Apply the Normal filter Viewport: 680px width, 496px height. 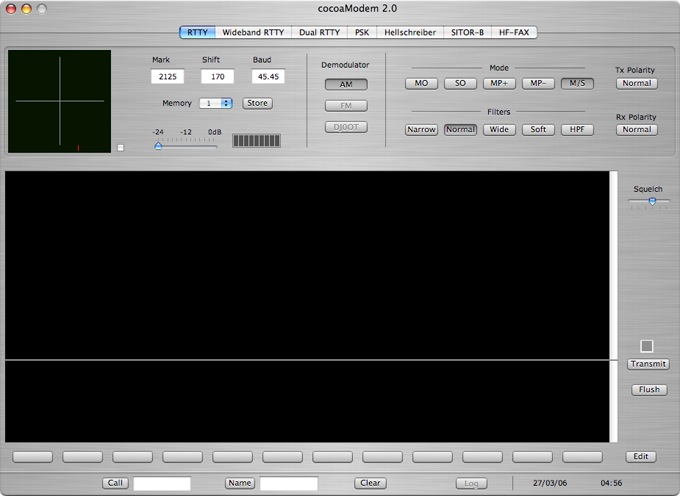point(460,130)
